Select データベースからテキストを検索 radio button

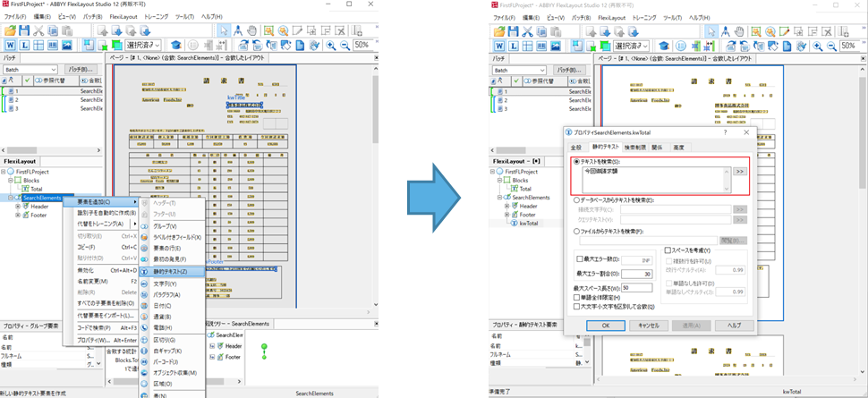coord(577,199)
